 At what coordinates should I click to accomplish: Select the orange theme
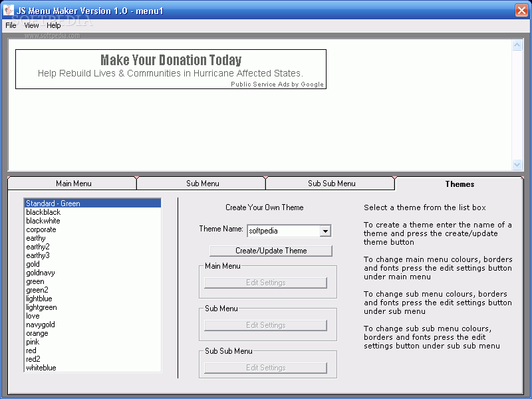coord(93,333)
